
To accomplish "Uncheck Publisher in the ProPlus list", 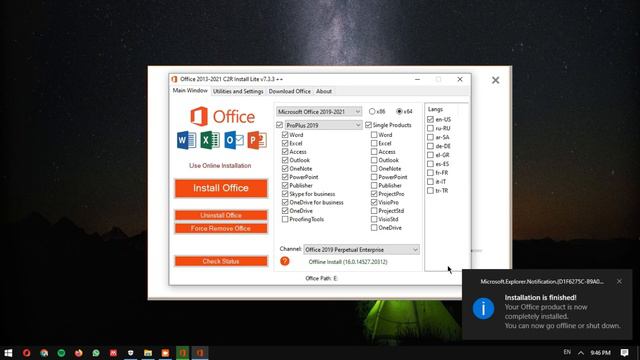I will click(x=285, y=185).
